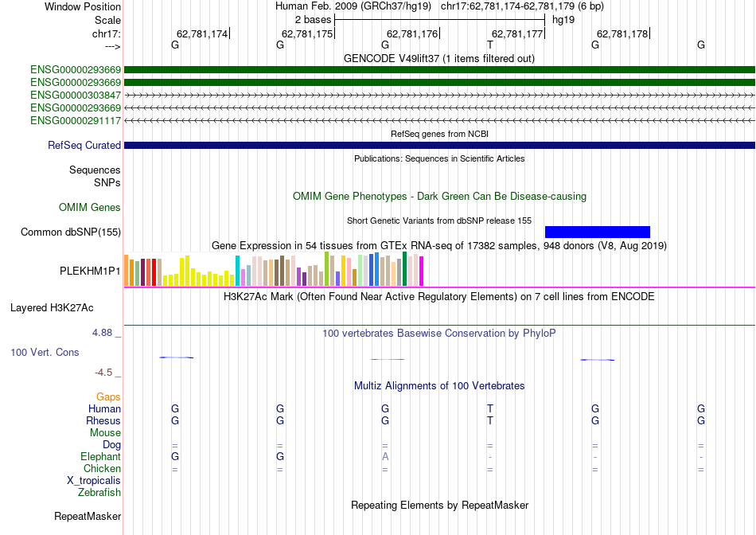Click the T base in the Human alignment row
The width and height of the screenshot is (756, 535).
(490, 409)
